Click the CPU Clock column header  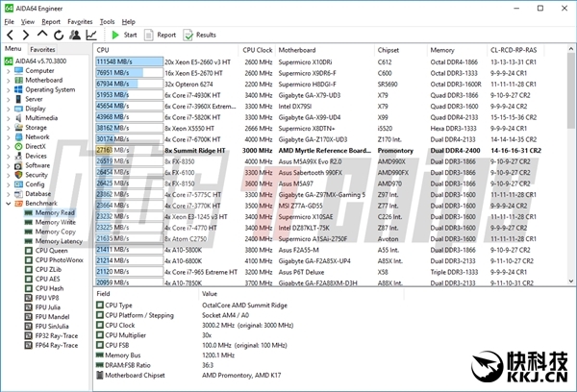coord(257,48)
